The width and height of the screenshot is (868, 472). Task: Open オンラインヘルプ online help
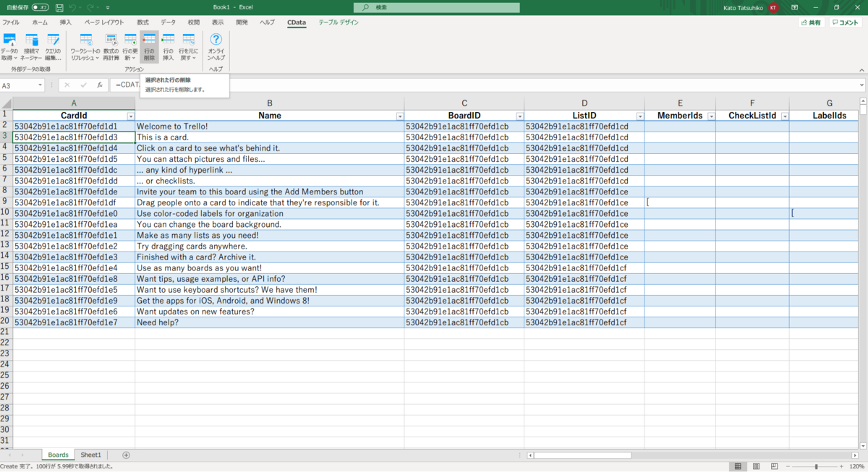coord(216,47)
